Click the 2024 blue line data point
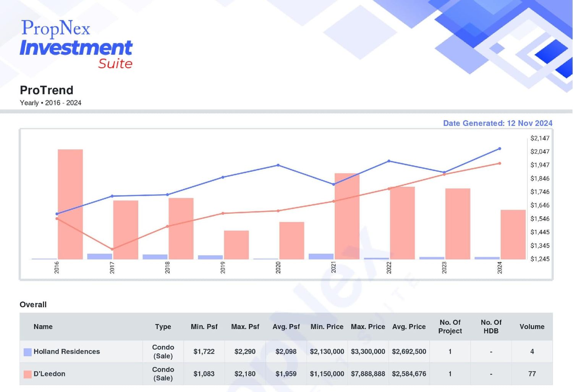Viewport: 573px width, 392px height. (x=500, y=148)
